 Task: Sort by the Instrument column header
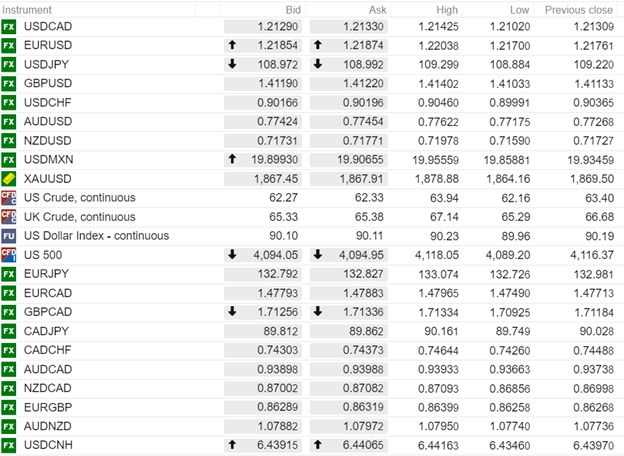tap(28, 8)
